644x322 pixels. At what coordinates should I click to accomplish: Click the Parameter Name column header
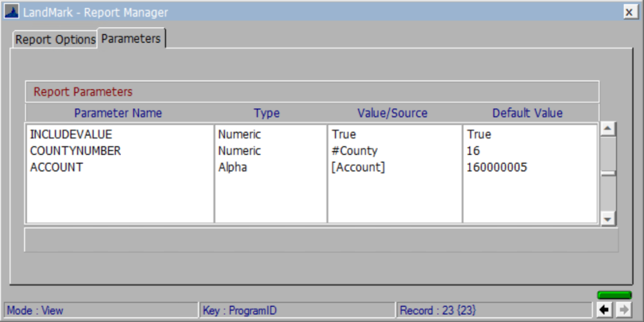point(118,113)
